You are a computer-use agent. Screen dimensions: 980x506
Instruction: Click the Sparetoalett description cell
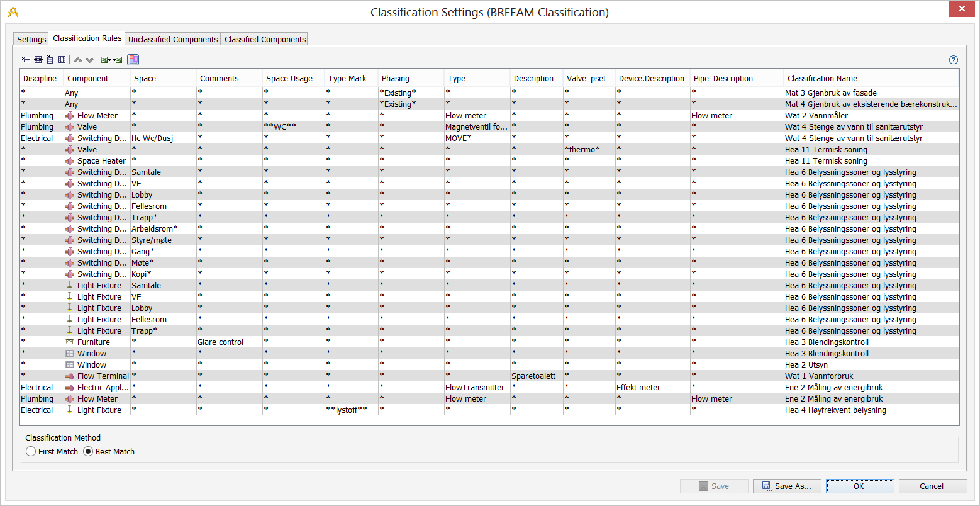(537, 376)
